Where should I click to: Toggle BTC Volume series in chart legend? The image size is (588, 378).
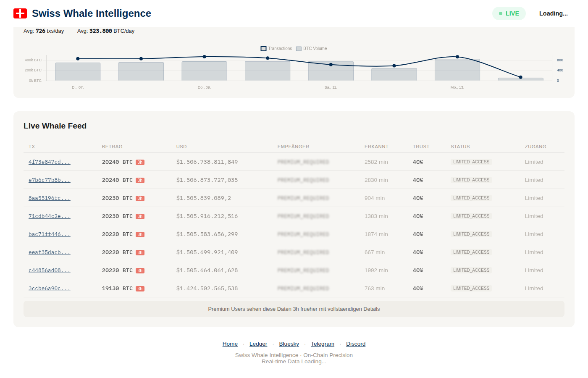click(311, 49)
